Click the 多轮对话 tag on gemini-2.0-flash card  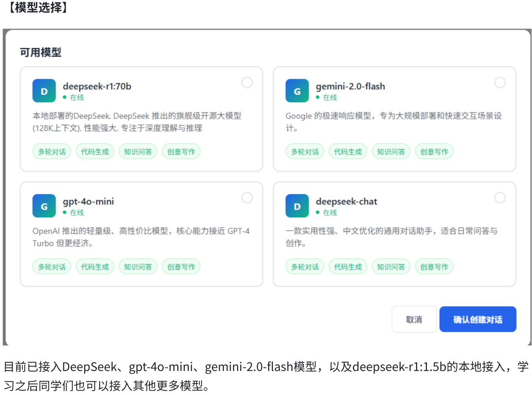(305, 152)
